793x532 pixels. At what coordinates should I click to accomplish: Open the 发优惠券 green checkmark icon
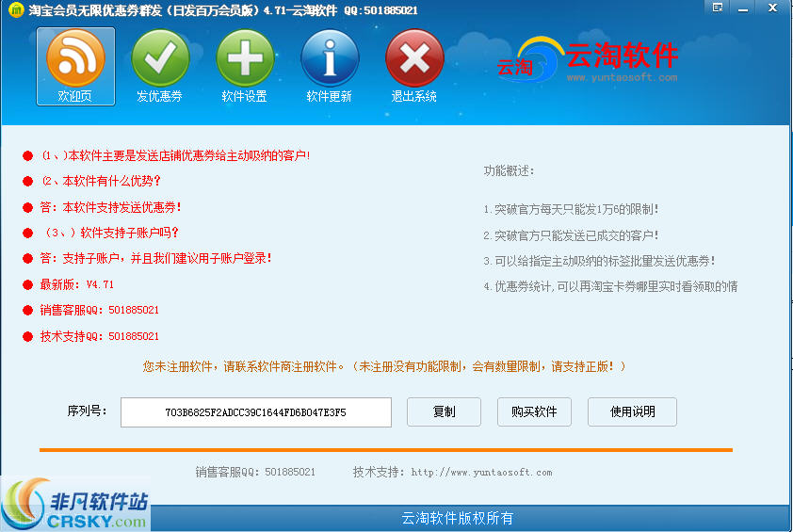pos(160,66)
